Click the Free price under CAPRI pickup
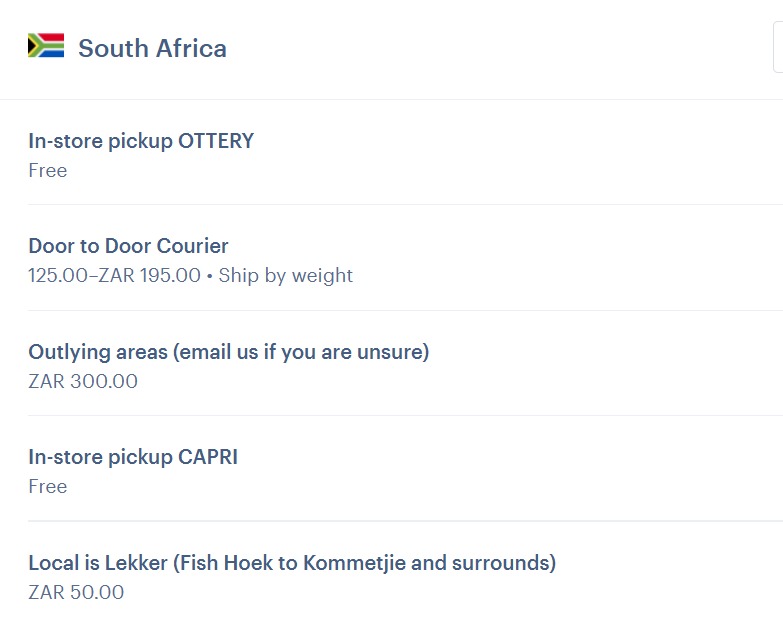The height and width of the screenshot is (623, 783). (x=48, y=487)
